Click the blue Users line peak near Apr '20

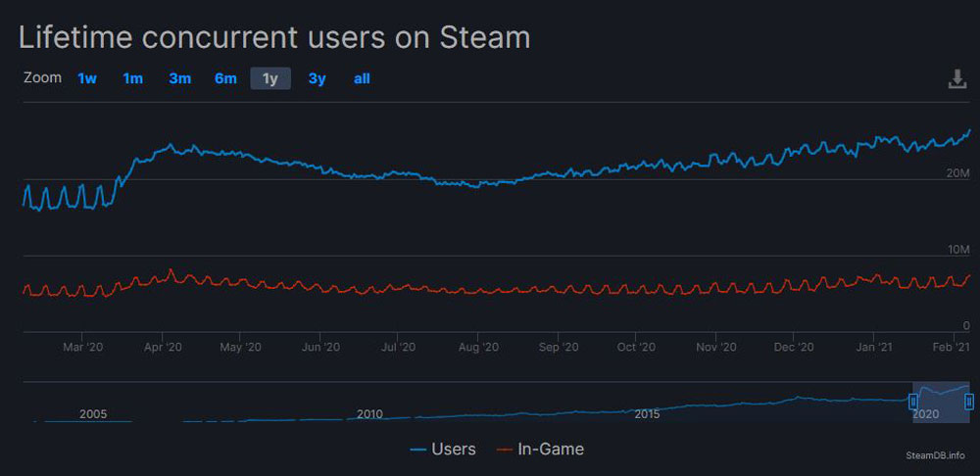point(171,146)
